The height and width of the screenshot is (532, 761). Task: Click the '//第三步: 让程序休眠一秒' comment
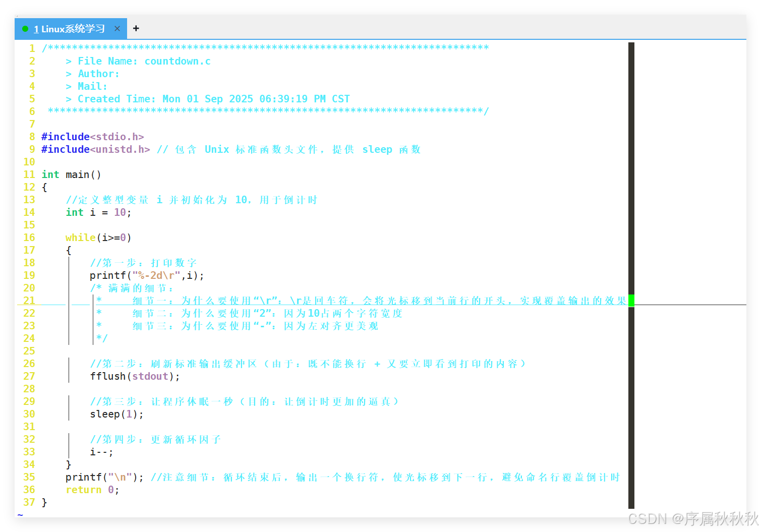245,401
